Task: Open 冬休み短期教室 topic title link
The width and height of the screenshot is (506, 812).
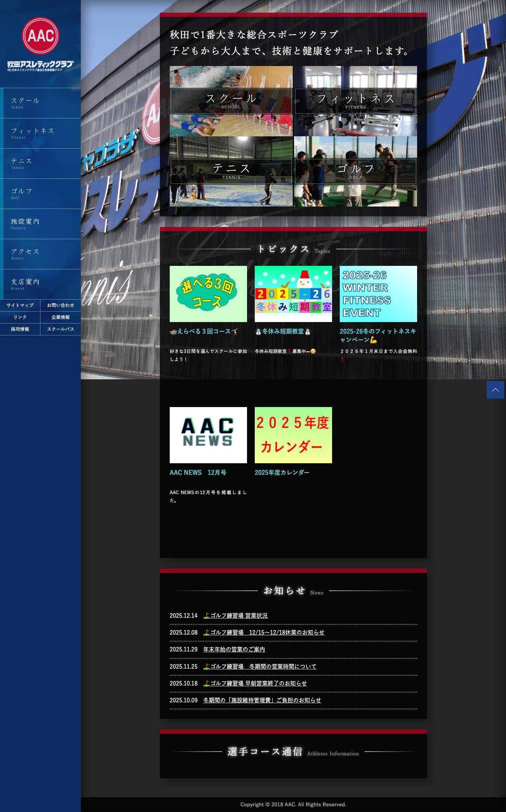Action: tap(283, 331)
